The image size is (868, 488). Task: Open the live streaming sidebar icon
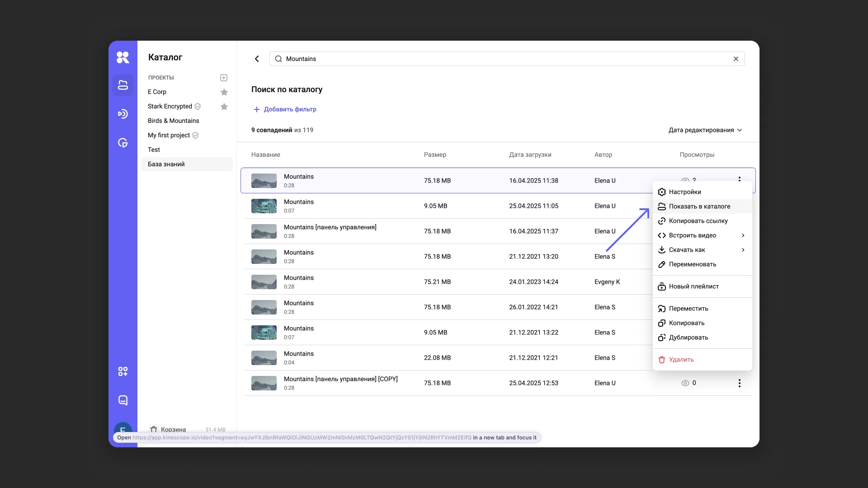pos(123,114)
